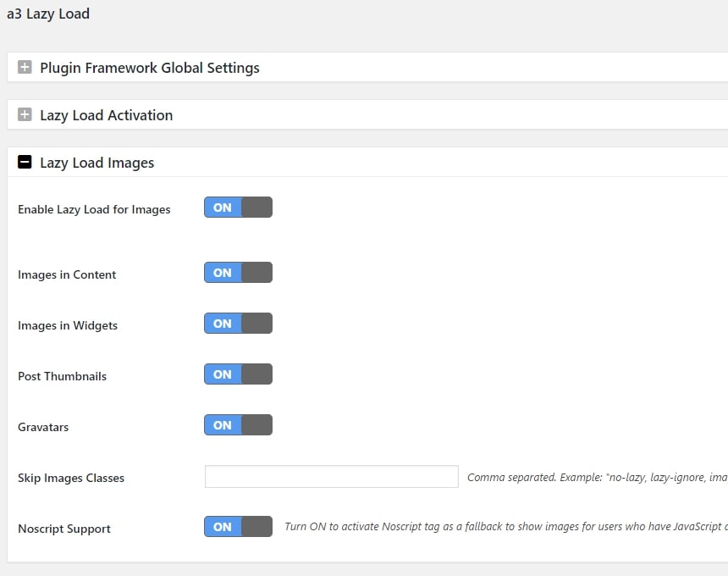The width and height of the screenshot is (728, 576).
Task: Toggle Images in Widgets switch
Action: point(238,324)
